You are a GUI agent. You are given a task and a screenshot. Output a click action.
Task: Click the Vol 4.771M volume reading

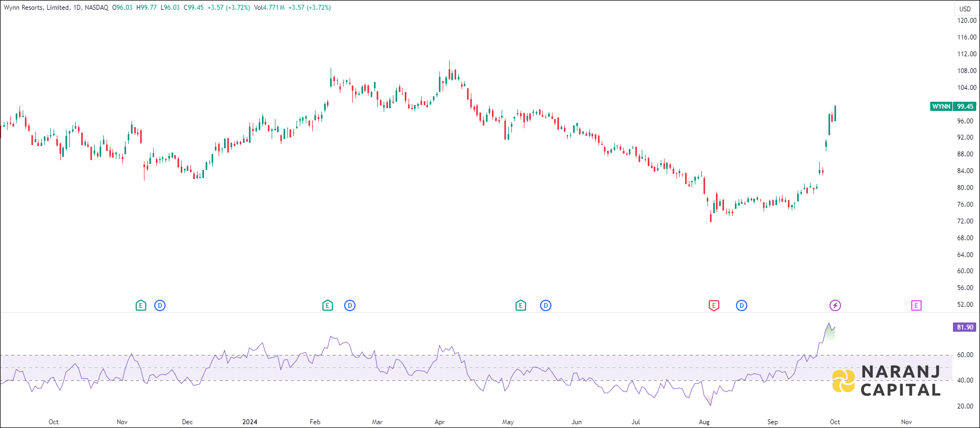pyautogui.click(x=269, y=8)
